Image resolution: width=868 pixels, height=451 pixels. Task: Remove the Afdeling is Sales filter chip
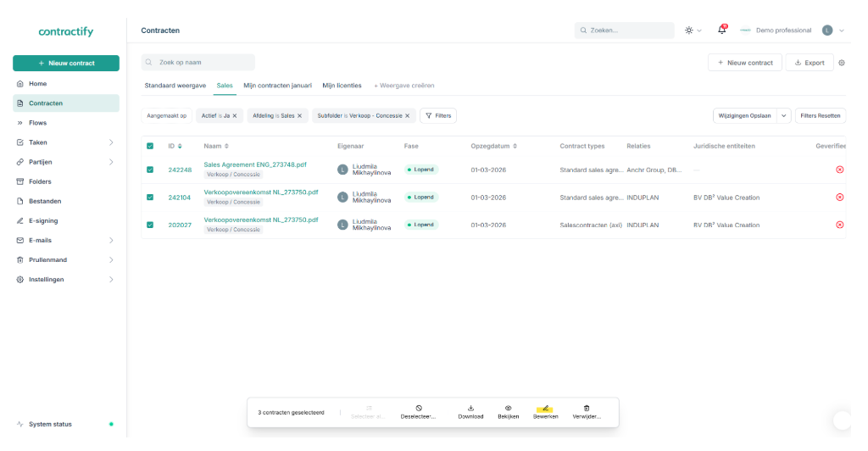point(299,115)
